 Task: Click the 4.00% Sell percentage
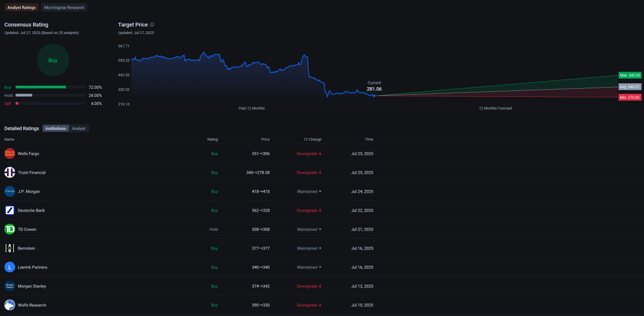(x=96, y=103)
